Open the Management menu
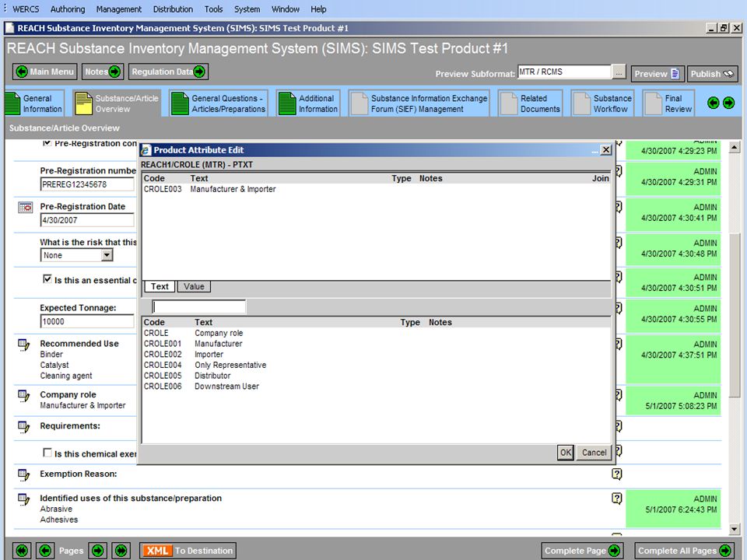Image resolution: width=747 pixels, height=560 pixels. pyautogui.click(x=118, y=9)
